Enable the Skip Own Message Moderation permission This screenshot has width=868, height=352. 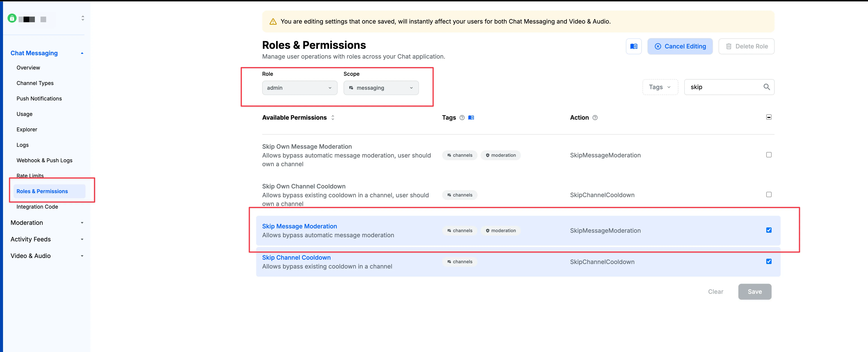pos(769,155)
